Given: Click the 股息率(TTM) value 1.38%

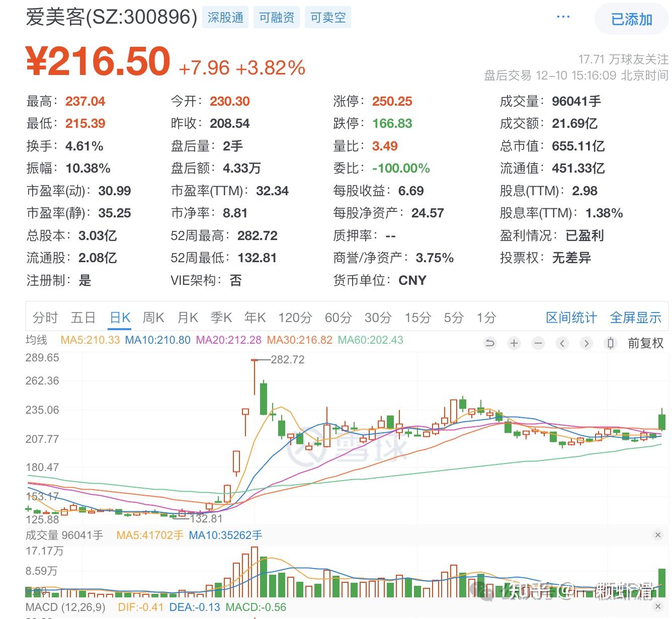Looking at the screenshot, I should pos(604,213).
